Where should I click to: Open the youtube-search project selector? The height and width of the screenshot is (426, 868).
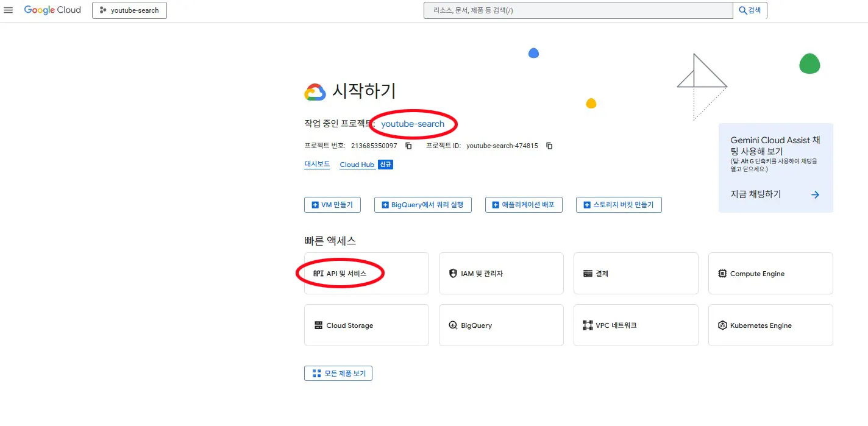(x=129, y=10)
